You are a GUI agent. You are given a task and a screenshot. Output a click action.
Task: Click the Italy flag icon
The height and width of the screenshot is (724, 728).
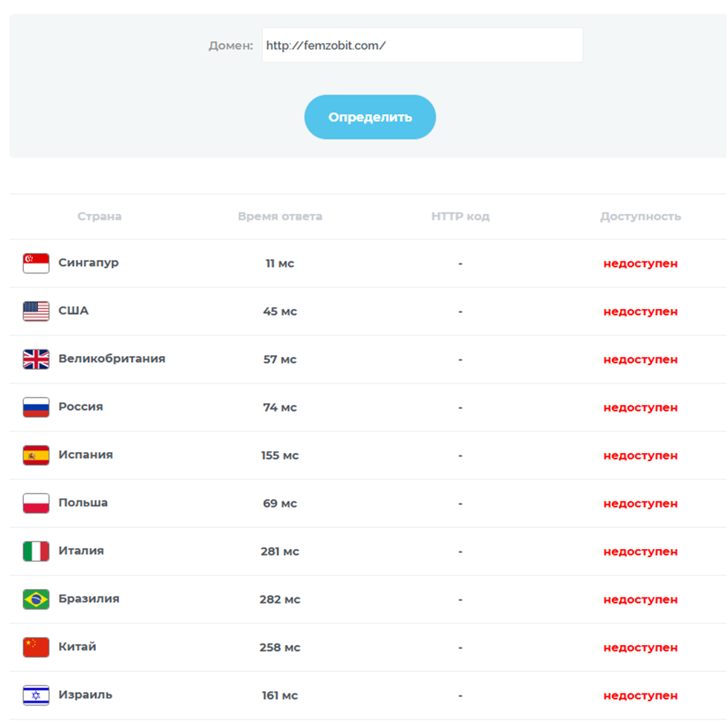tap(36, 551)
